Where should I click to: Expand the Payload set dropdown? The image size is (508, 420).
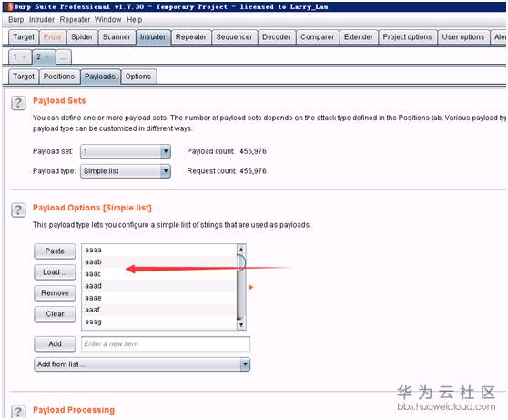[126, 151]
